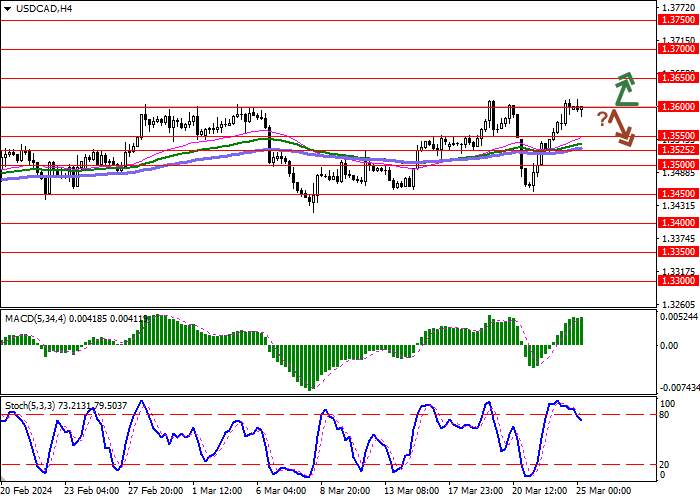Click the brown question mark annotation

[602, 119]
